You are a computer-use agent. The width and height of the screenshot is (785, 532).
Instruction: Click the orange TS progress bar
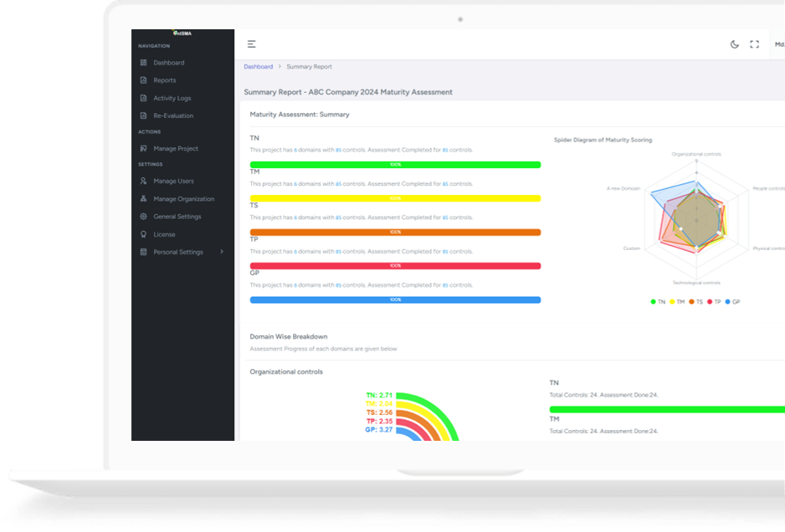click(395, 233)
